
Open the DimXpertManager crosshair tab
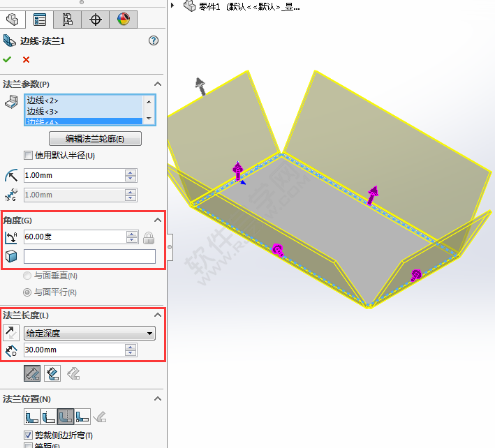tap(96, 20)
